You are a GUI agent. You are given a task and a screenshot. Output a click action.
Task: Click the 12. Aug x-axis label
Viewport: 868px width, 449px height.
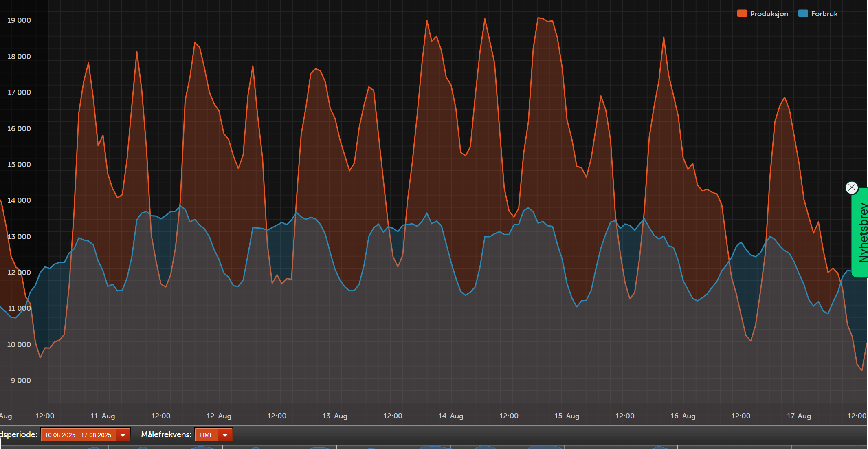click(x=219, y=416)
